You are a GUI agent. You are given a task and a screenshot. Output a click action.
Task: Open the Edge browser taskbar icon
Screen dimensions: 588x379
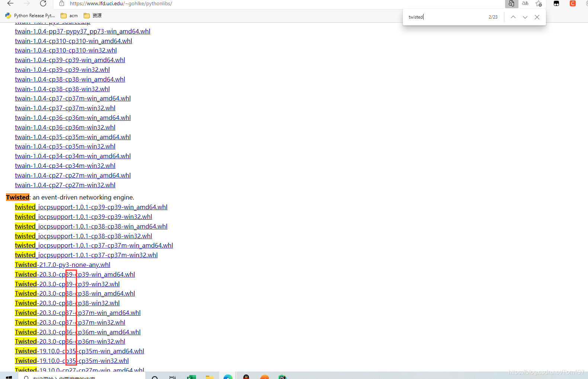[228, 377]
